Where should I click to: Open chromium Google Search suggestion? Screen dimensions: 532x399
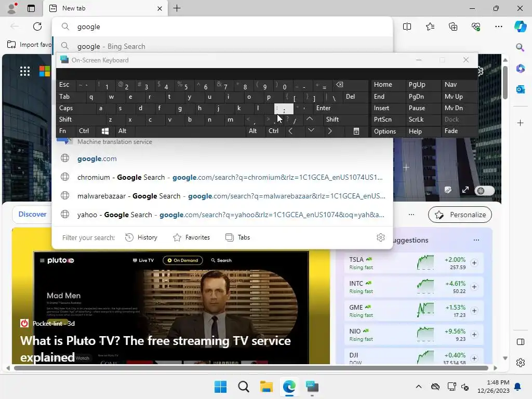coord(222,178)
